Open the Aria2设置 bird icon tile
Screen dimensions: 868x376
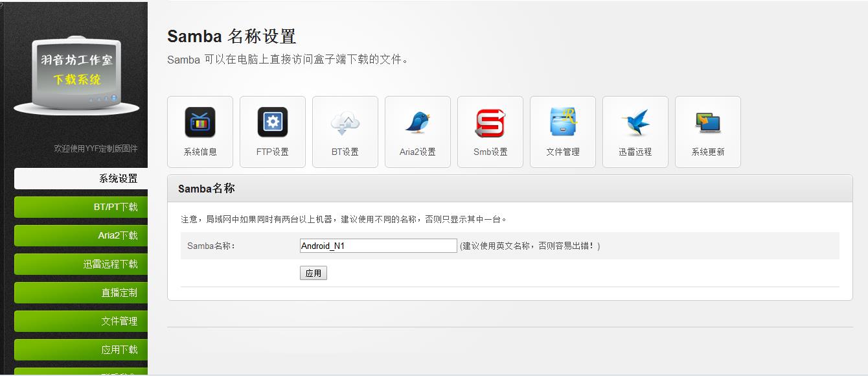(x=418, y=132)
